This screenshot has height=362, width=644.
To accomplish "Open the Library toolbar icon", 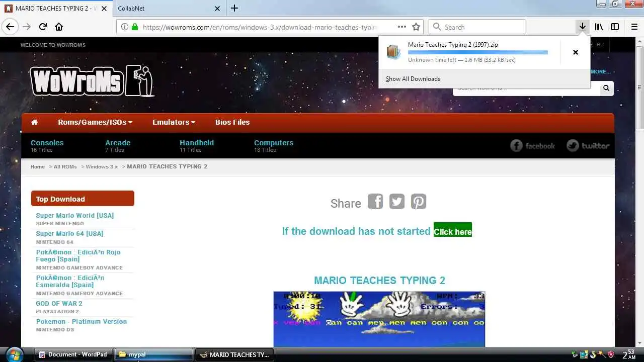I will 599,27.
